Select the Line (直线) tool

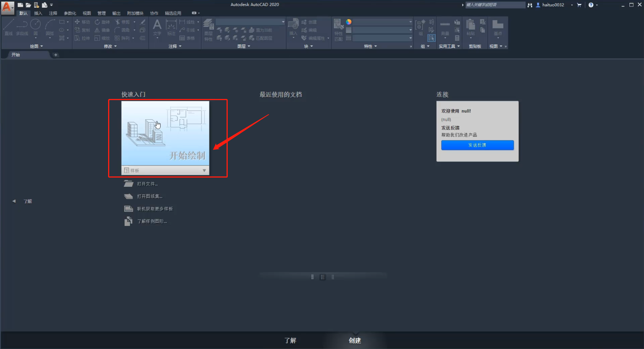point(8,27)
